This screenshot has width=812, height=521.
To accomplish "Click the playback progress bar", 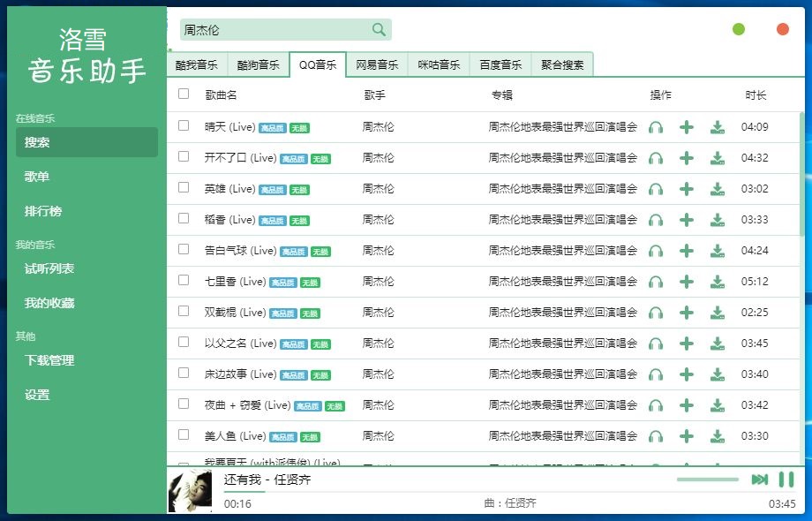I will (x=509, y=492).
